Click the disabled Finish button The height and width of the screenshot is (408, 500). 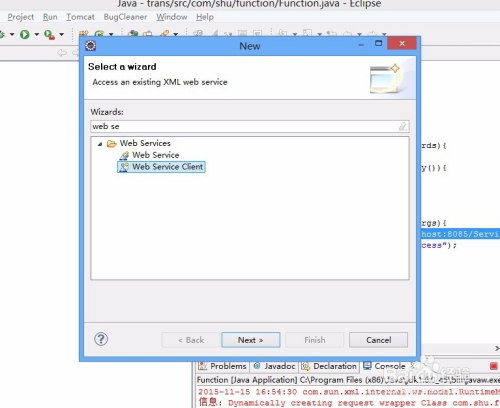(x=315, y=340)
